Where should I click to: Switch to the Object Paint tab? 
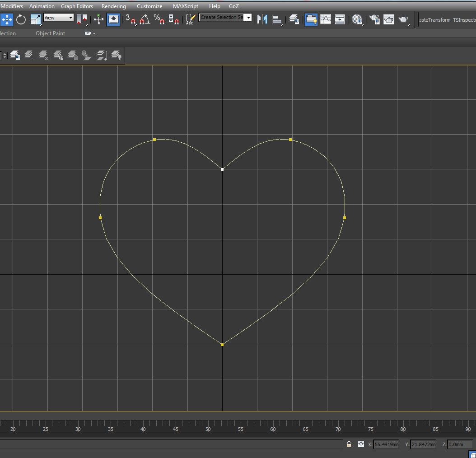tap(50, 33)
